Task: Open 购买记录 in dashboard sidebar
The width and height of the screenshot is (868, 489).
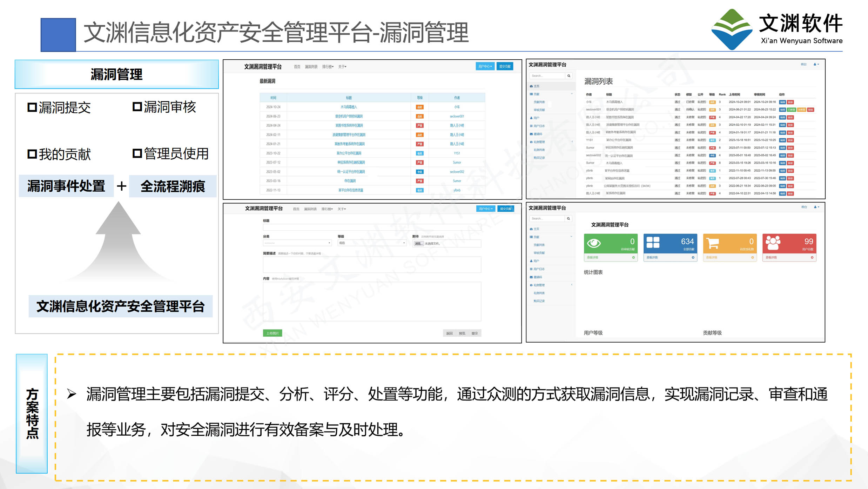Action: click(x=539, y=301)
